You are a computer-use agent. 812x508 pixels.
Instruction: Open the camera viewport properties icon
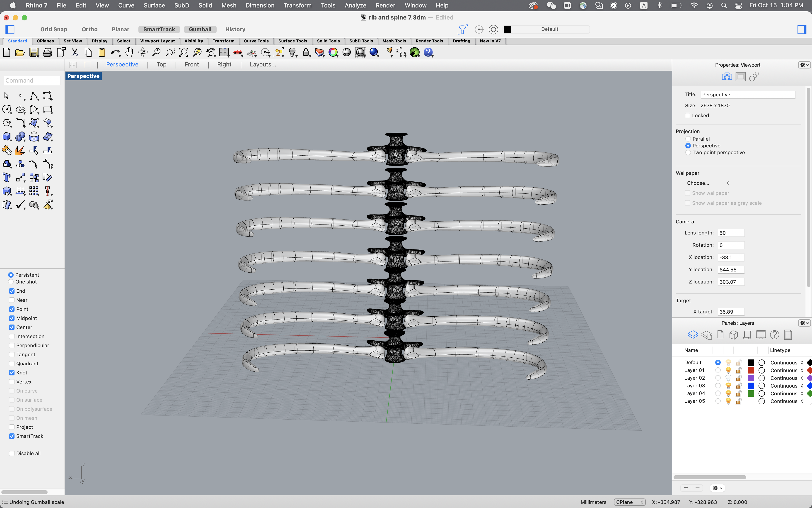point(726,77)
